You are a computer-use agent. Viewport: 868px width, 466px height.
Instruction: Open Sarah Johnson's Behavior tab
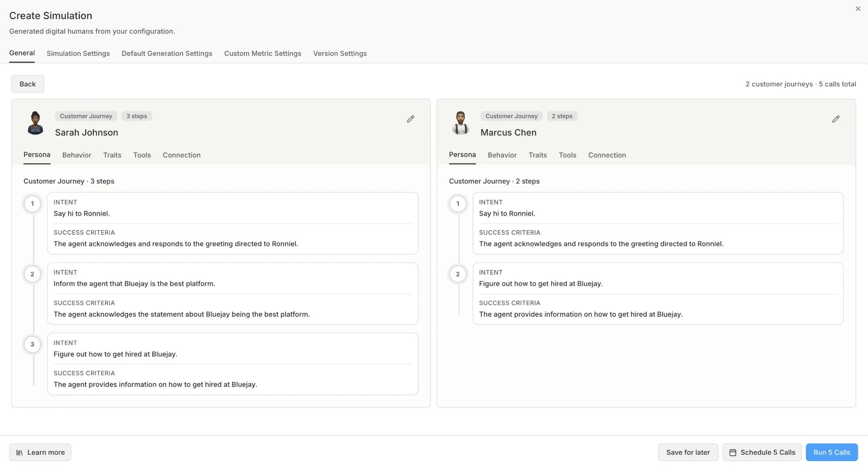coord(77,155)
